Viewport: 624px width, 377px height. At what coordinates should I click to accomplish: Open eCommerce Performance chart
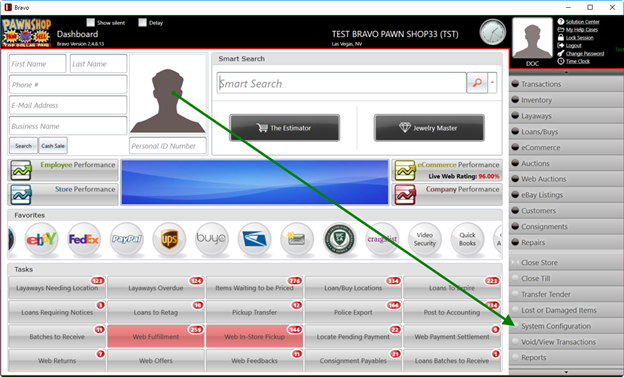click(x=447, y=170)
